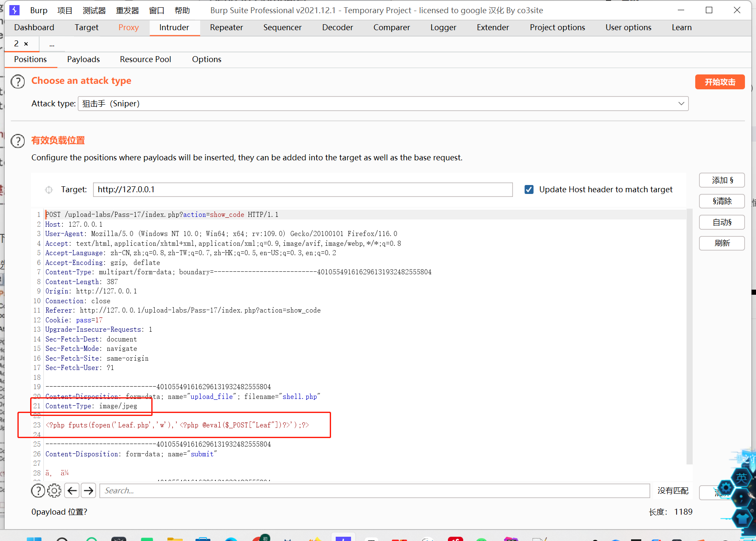Click the Sec-Fetch-Mode: navigate line
This screenshot has height=541, width=756.
91,349
